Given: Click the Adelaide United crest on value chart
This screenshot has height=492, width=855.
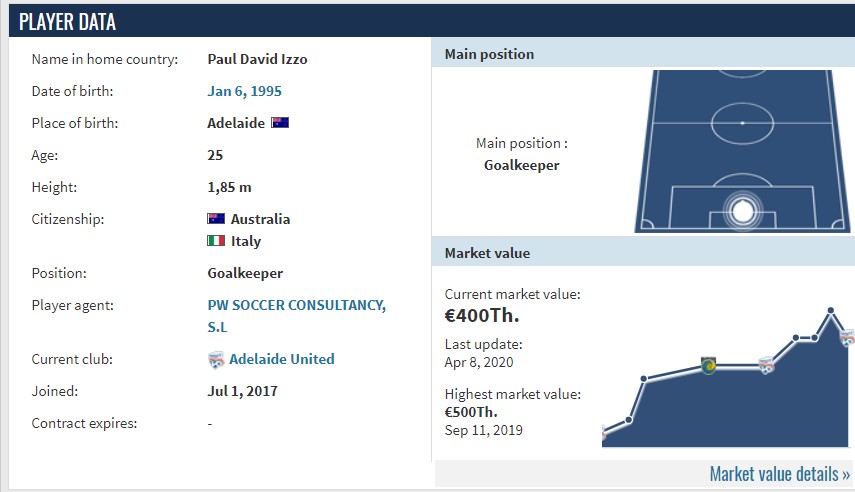Looking at the screenshot, I should tap(767, 365).
